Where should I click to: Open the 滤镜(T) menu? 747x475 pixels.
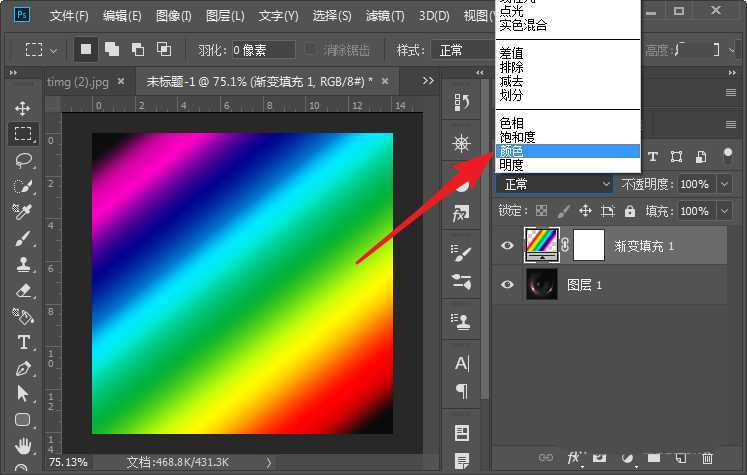pos(385,16)
